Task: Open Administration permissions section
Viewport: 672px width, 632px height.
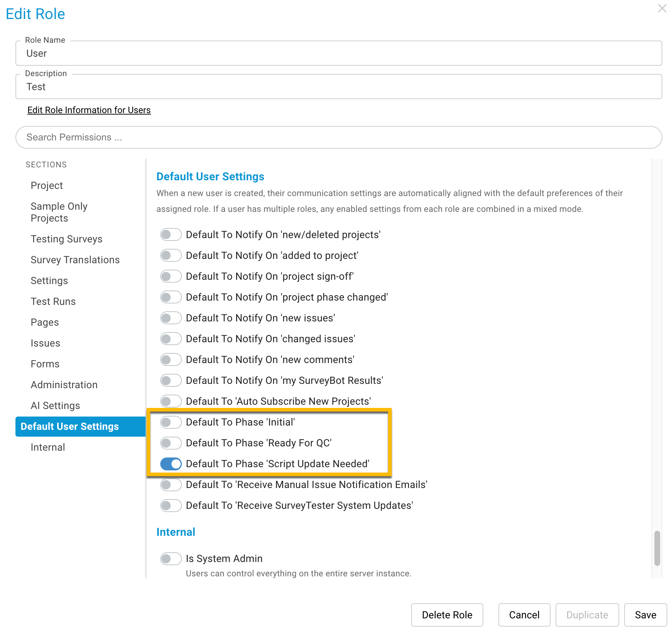Action: [x=64, y=385]
